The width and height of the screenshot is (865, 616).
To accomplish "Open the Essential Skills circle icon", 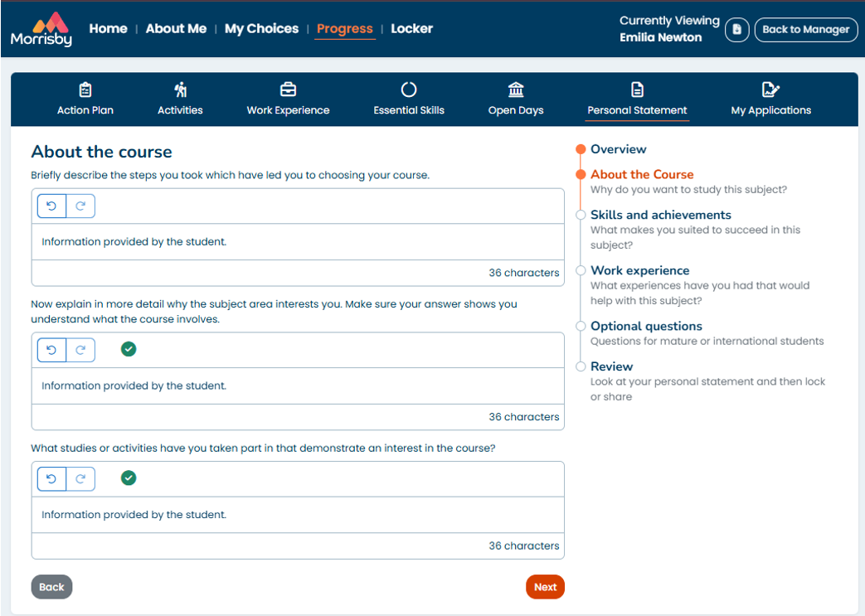I will pyautogui.click(x=409, y=90).
